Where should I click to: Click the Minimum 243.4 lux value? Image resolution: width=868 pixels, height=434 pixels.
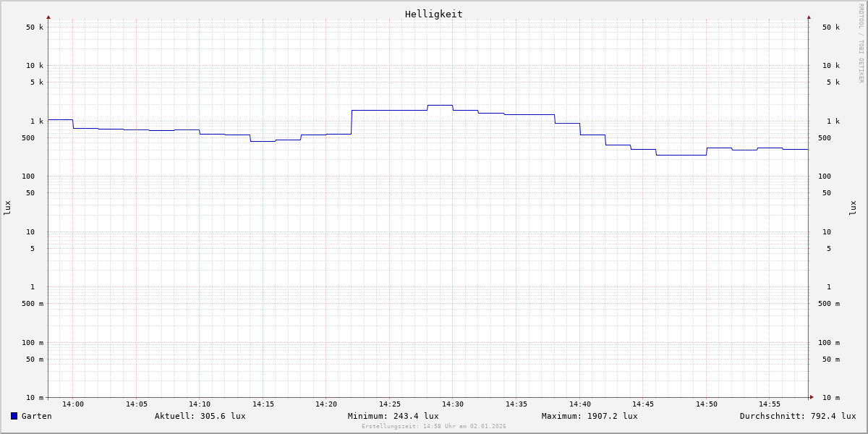click(393, 416)
